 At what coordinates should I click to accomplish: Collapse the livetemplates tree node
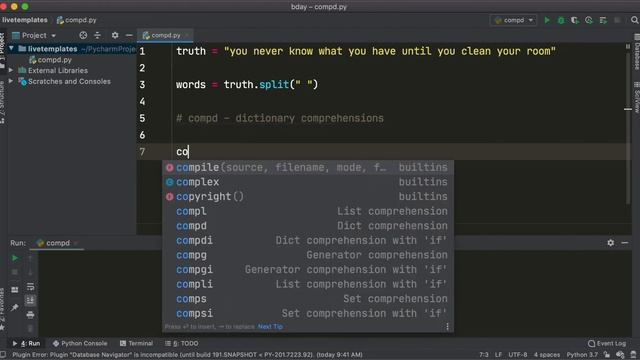click(11, 49)
